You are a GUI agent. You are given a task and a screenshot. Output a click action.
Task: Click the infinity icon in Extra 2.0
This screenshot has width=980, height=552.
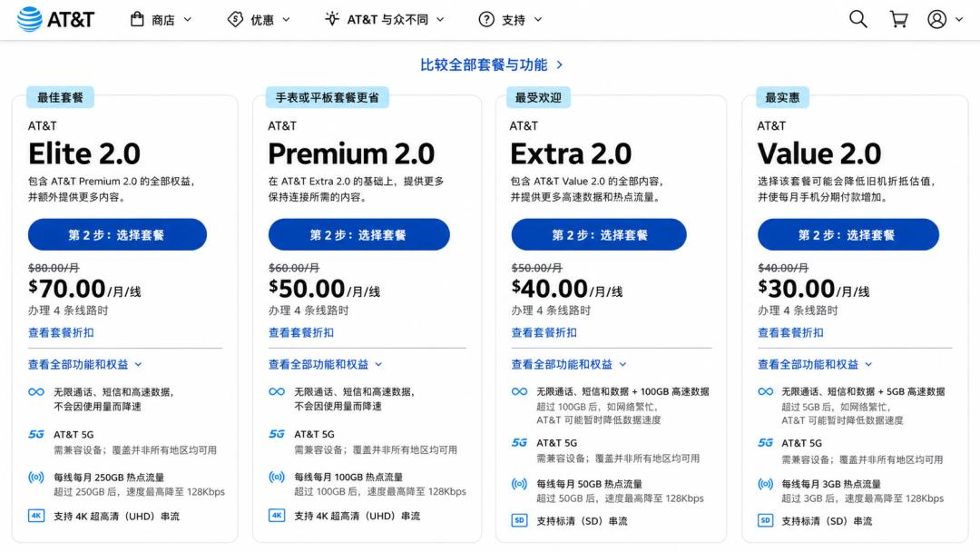tap(519, 392)
